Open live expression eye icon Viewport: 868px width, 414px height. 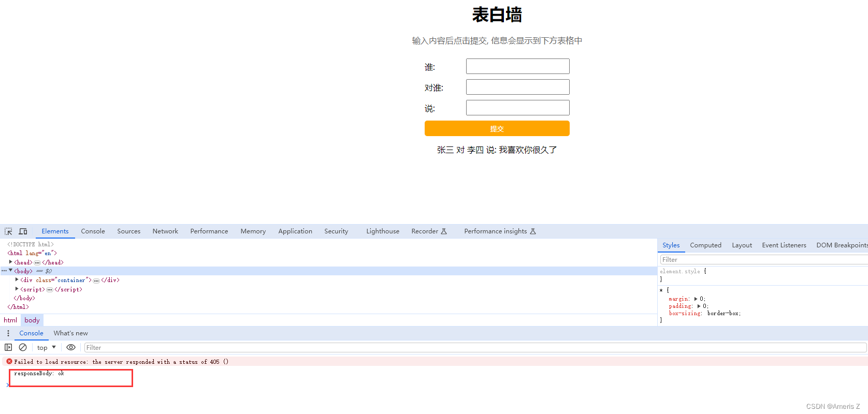coord(71,347)
